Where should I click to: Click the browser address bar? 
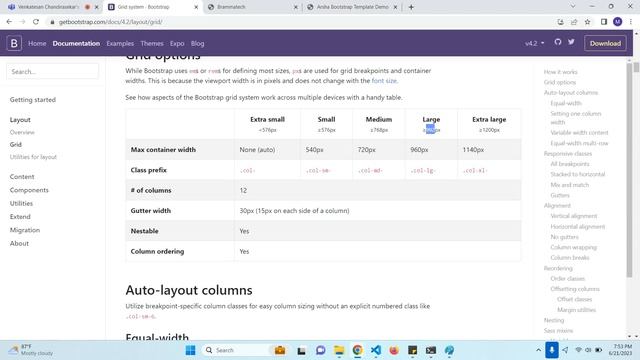[302, 22]
